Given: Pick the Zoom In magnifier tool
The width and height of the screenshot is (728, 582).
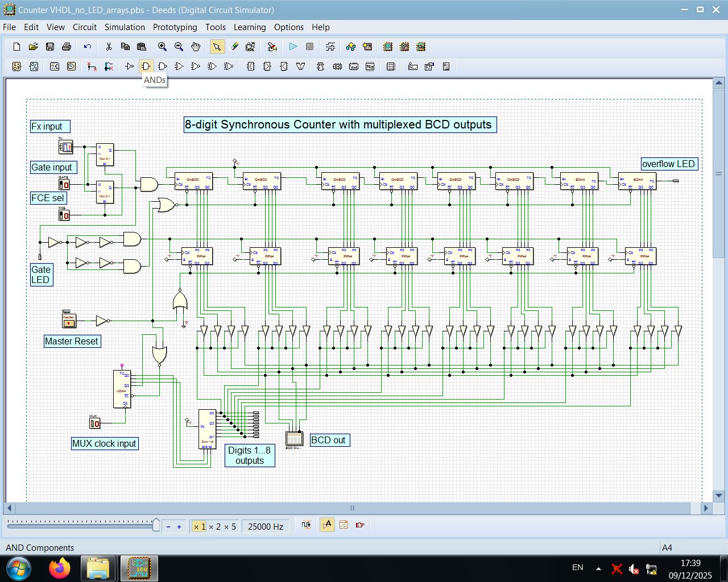Looking at the screenshot, I should (162, 47).
